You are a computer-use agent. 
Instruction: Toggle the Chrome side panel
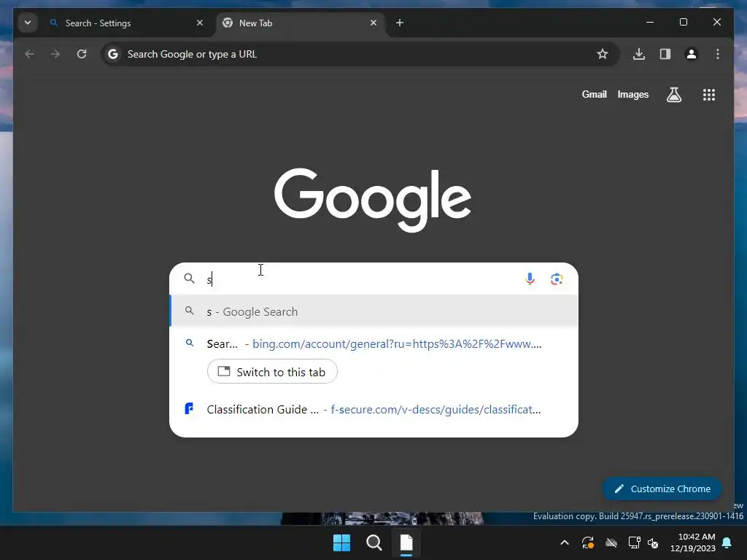(x=665, y=54)
